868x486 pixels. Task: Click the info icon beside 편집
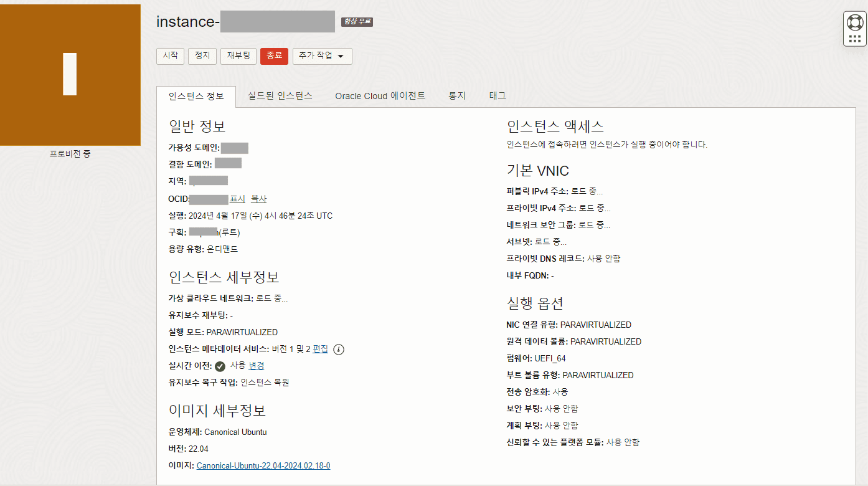point(339,350)
